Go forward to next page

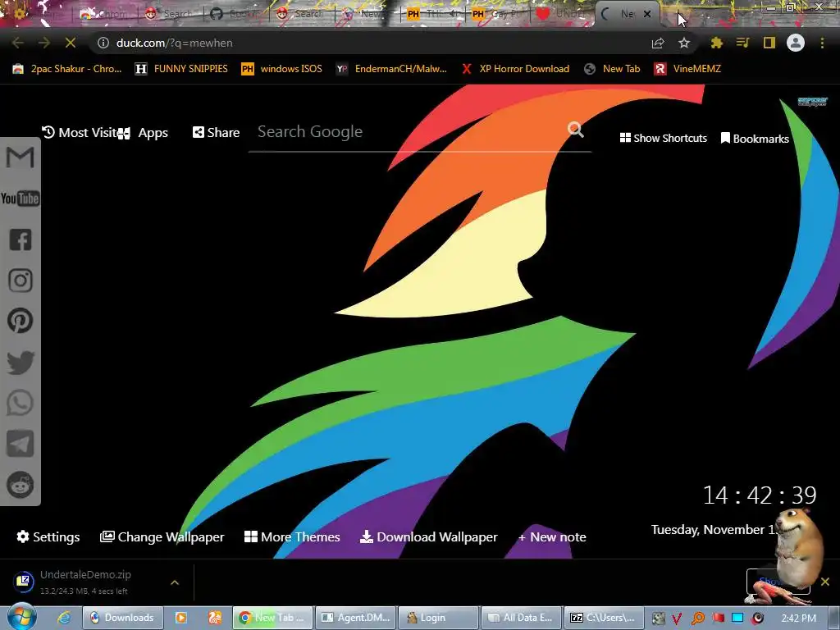[44, 43]
